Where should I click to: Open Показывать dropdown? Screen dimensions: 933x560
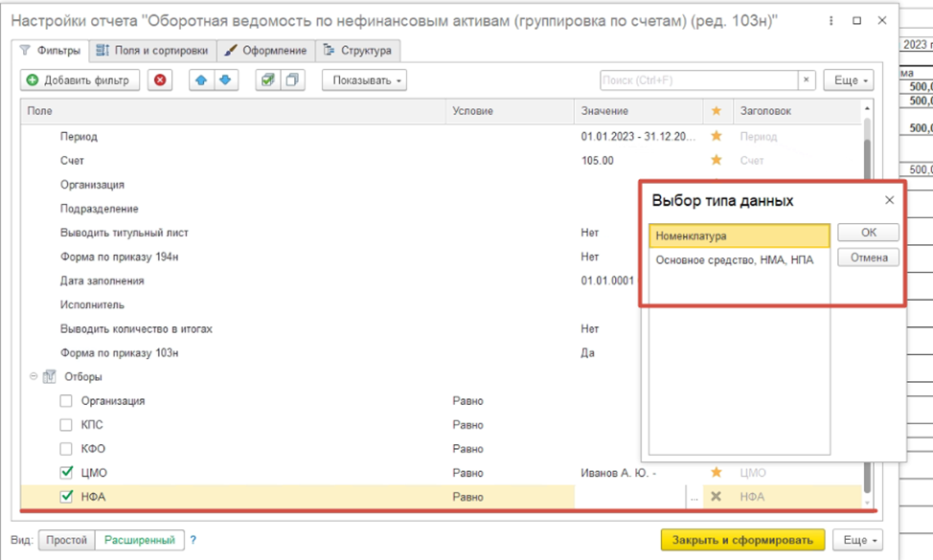tap(364, 80)
